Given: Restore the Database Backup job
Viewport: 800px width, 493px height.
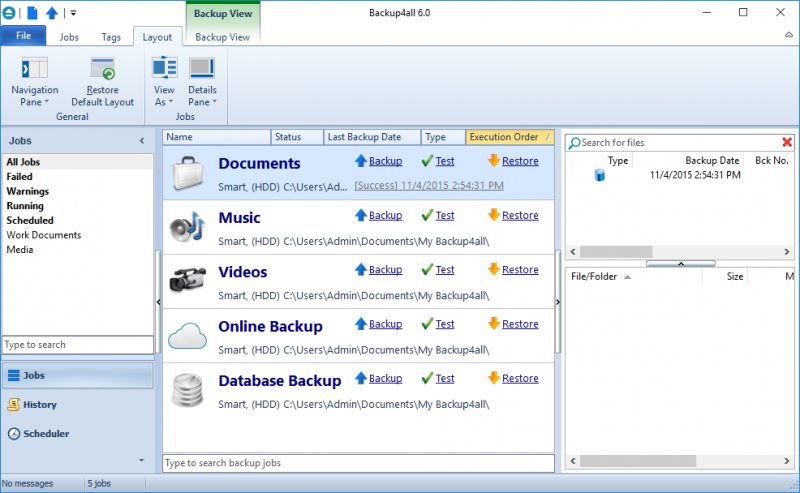Looking at the screenshot, I should (x=513, y=379).
